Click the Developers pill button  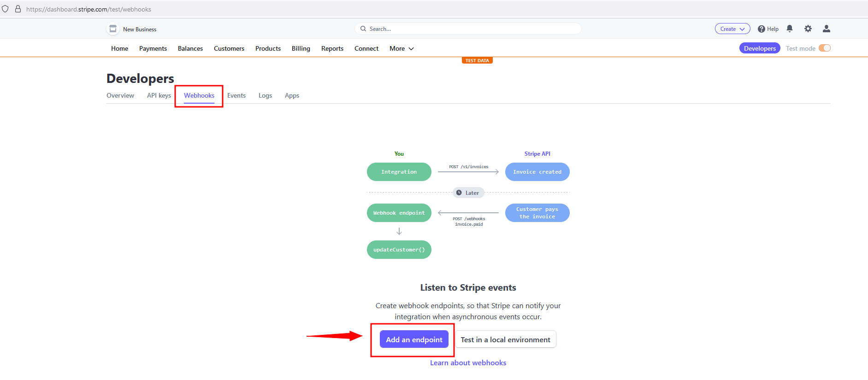pos(760,48)
